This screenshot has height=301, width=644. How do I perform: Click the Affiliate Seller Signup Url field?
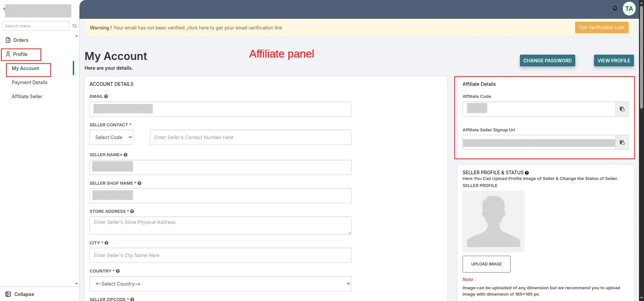pyautogui.click(x=539, y=142)
